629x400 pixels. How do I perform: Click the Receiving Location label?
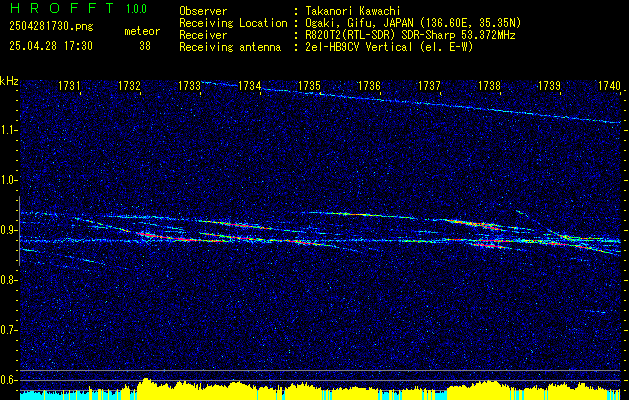[233, 23]
